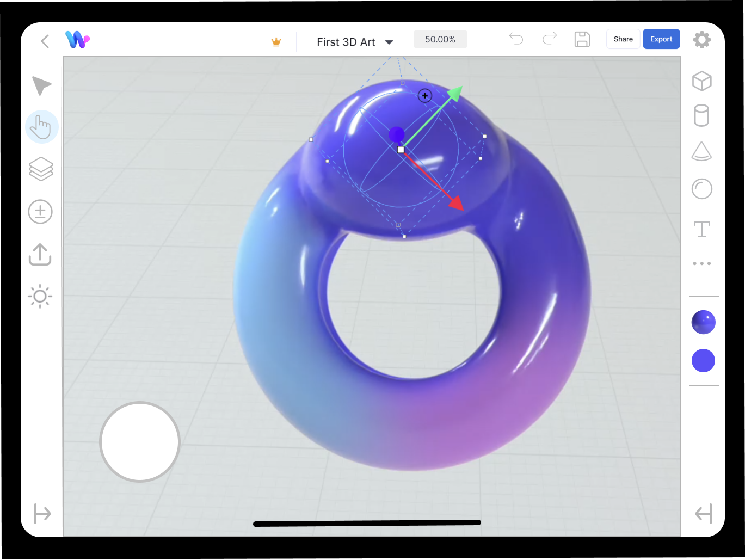Add 3D text with the T tool

[702, 229]
